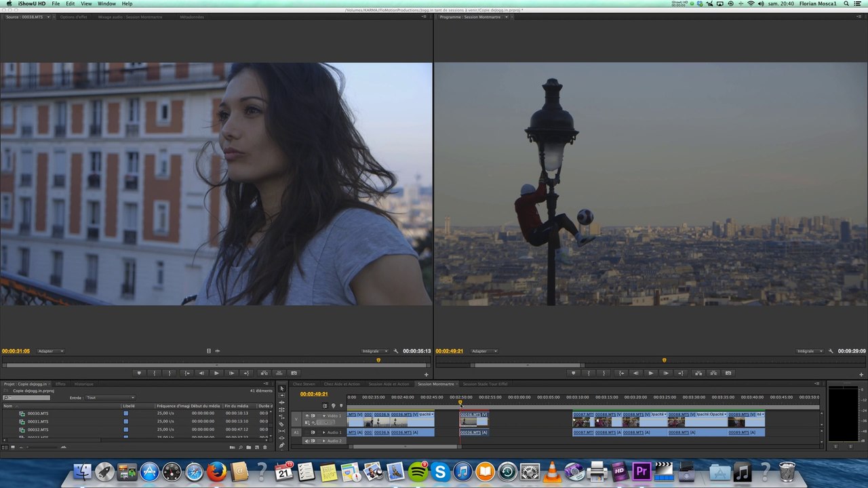Click blue label swatch for 00031.MTS
The image size is (868, 488).
(x=125, y=422)
